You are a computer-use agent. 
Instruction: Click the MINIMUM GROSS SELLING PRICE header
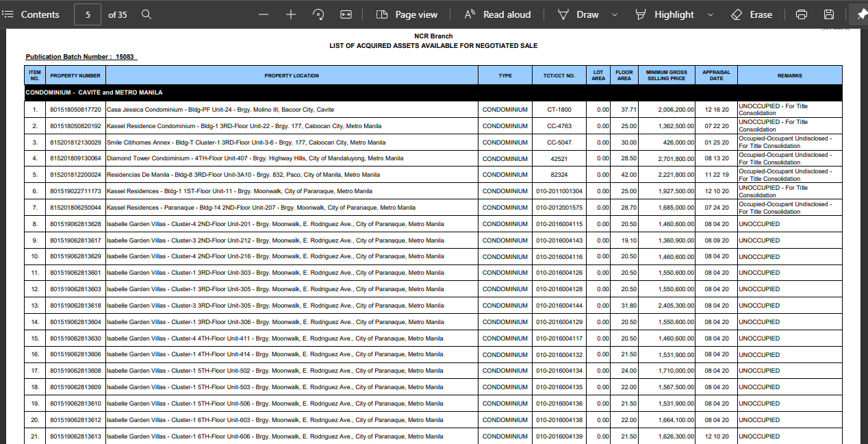click(666, 75)
